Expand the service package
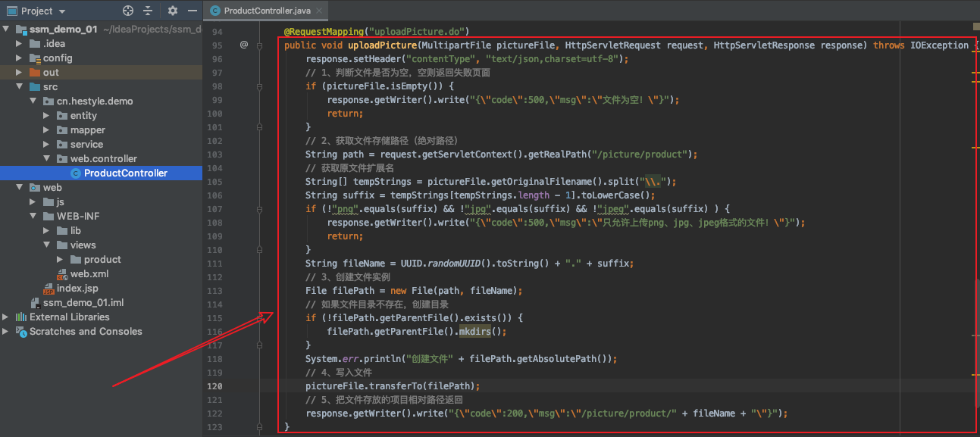Screen dimensions: 980x437 (x=47, y=144)
